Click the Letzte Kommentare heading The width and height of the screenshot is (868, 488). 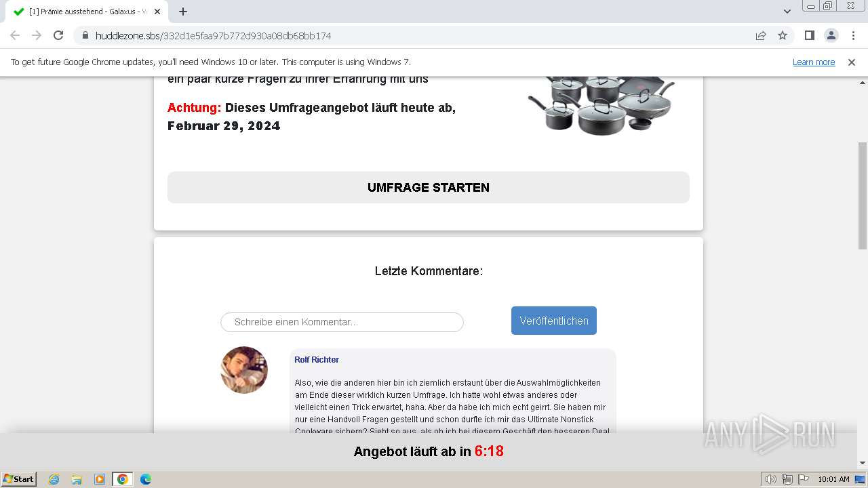pos(429,271)
